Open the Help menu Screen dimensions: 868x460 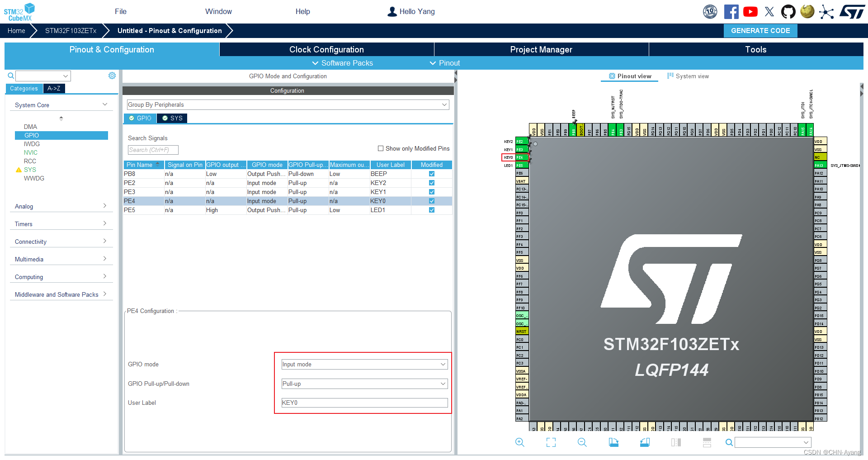(x=303, y=12)
